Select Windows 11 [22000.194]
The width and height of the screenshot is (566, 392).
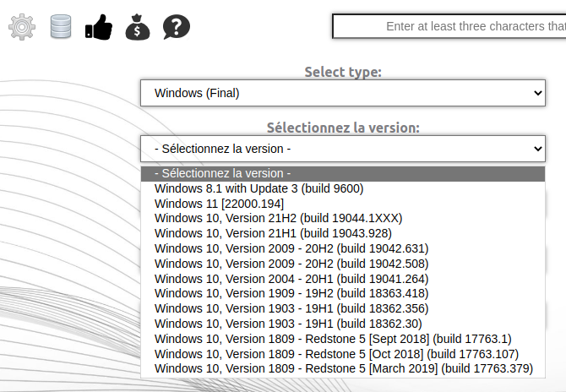(x=220, y=204)
